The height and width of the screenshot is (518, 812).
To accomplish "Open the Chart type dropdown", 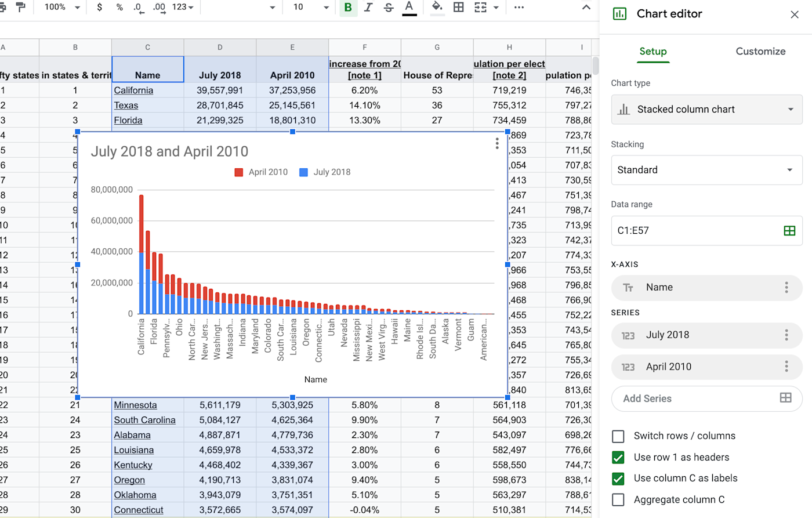I will pyautogui.click(x=706, y=109).
